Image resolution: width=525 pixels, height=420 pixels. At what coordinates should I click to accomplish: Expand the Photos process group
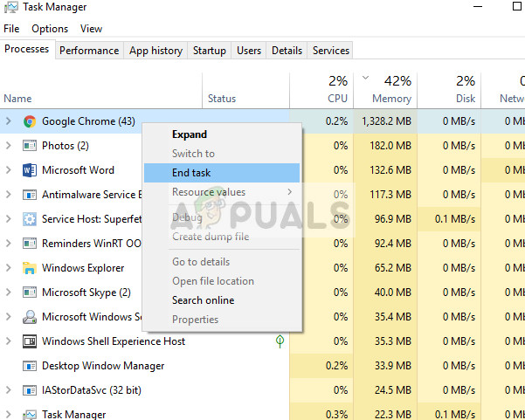[9, 146]
